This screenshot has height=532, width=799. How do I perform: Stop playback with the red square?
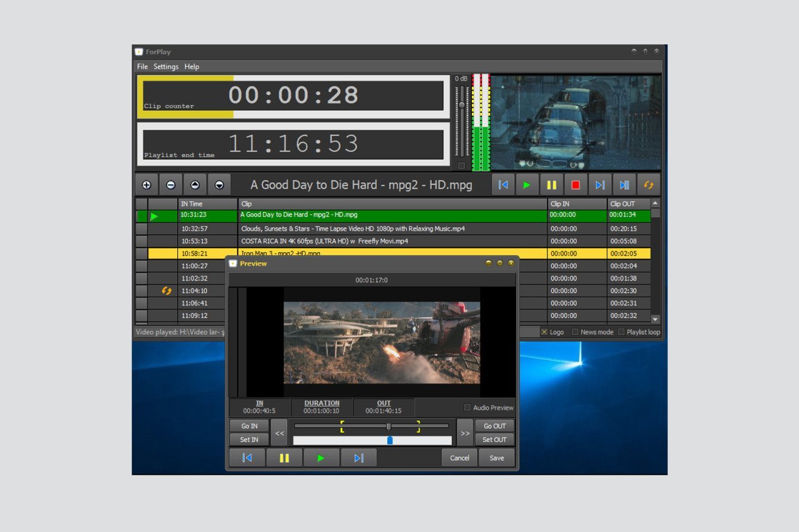(x=576, y=185)
